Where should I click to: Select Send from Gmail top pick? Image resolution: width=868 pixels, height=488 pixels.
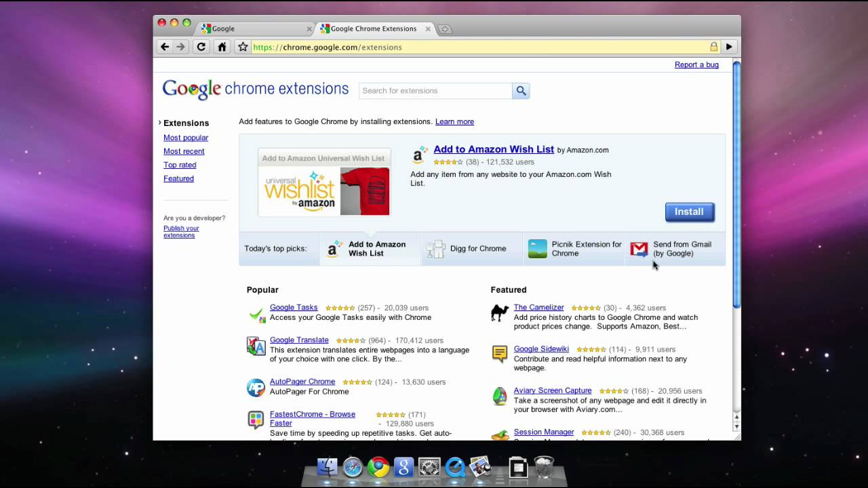pos(675,249)
